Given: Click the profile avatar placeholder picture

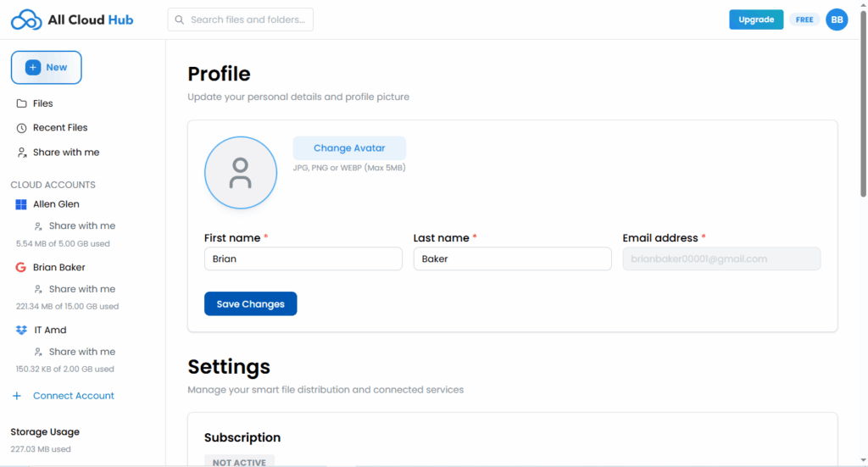Looking at the screenshot, I should 241,173.
